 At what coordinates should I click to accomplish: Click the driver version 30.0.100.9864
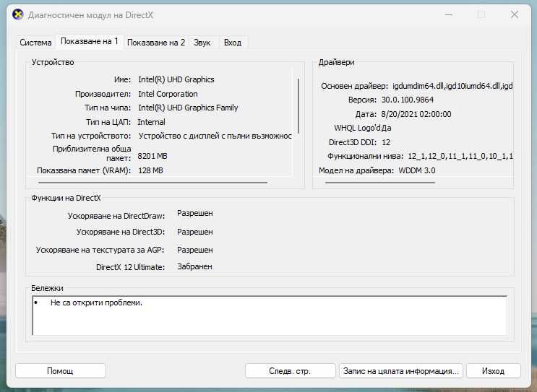click(408, 100)
